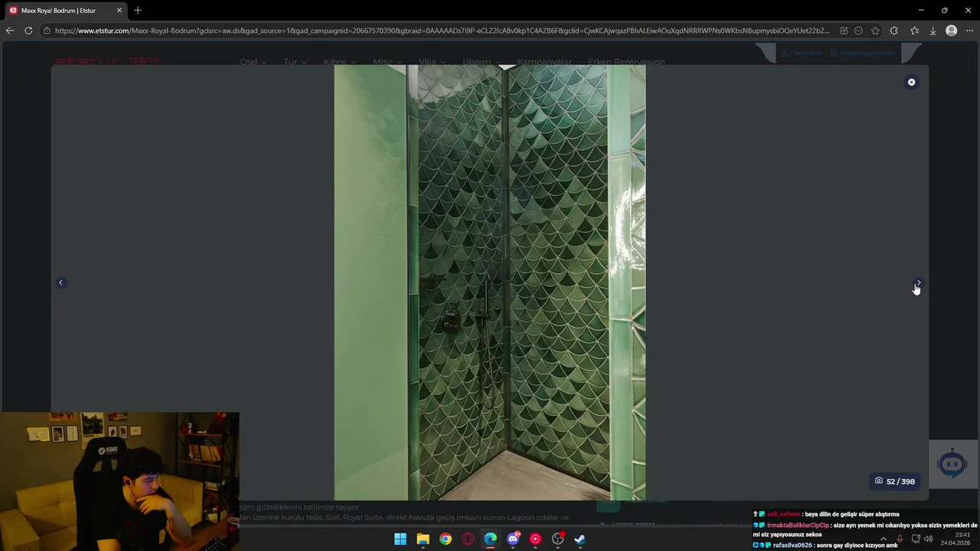Open the browser apps/split screen icon
Image resolution: width=980 pixels, height=551 pixels.
(844, 31)
